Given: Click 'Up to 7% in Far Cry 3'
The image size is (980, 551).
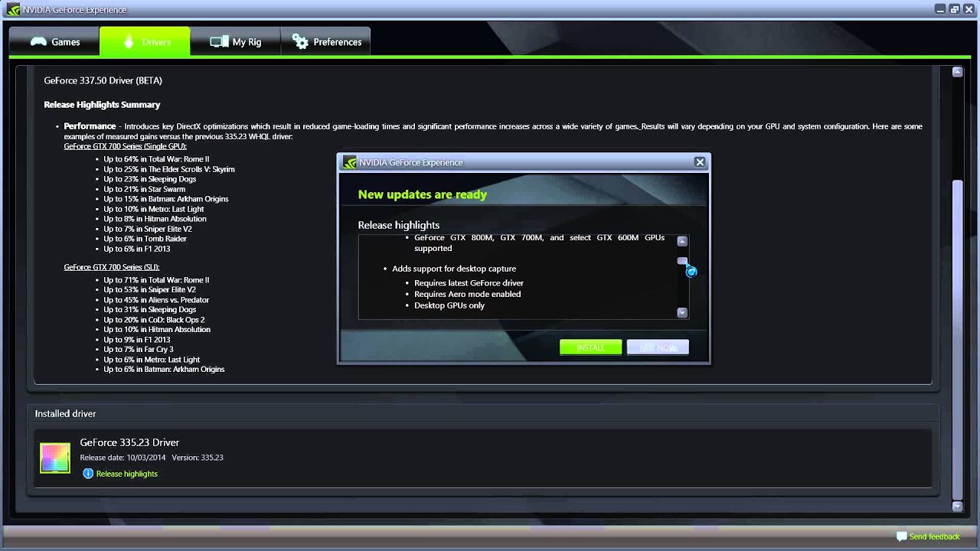Looking at the screenshot, I should click(139, 350).
